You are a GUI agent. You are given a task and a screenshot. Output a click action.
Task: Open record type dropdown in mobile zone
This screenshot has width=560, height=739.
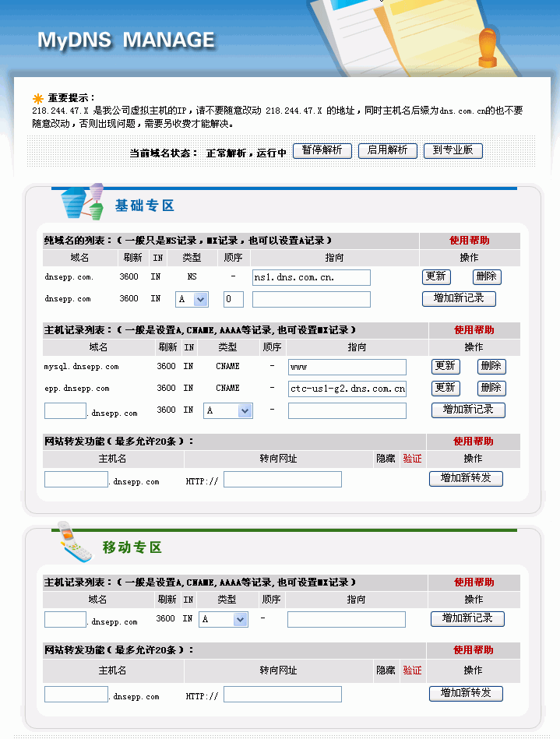tap(224, 619)
